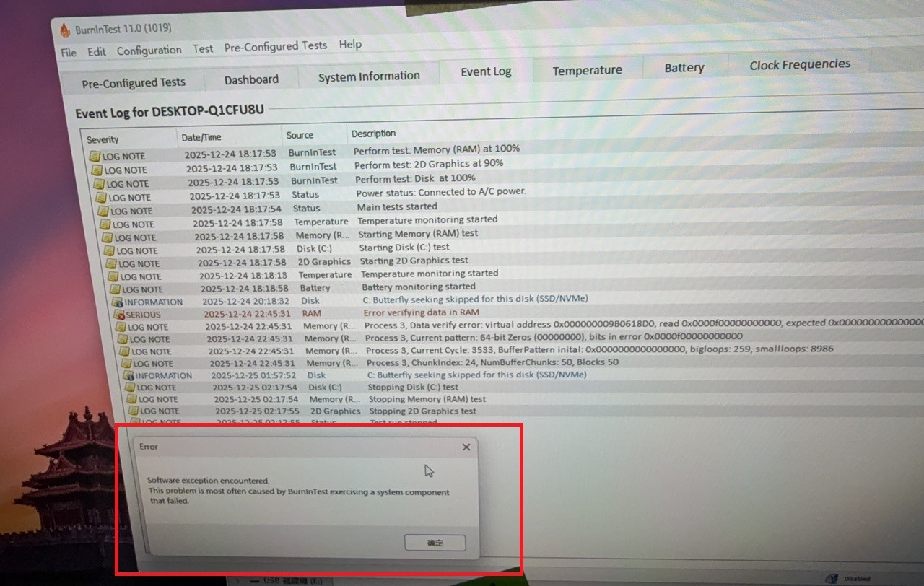Select the "Perform test: Memory (RAM) at 100%" entry
This screenshot has width=924, height=586.
pos(437,149)
